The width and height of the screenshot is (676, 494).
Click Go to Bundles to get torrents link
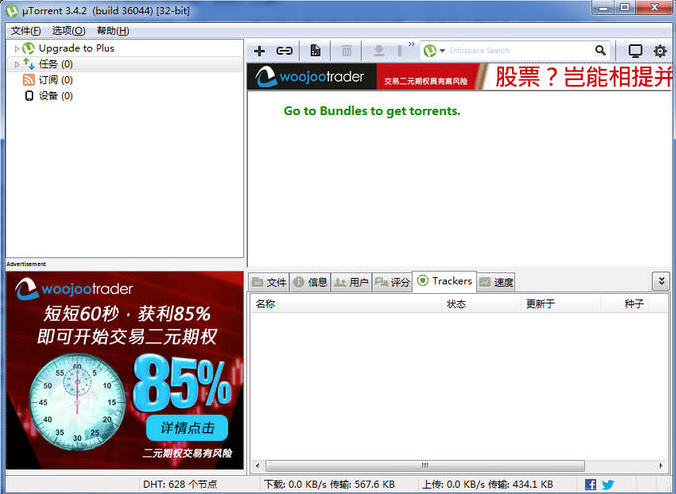click(x=372, y=111)
